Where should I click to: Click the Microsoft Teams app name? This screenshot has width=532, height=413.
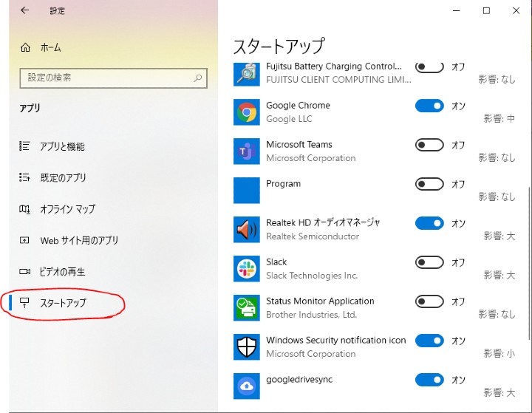coord(299,145)
